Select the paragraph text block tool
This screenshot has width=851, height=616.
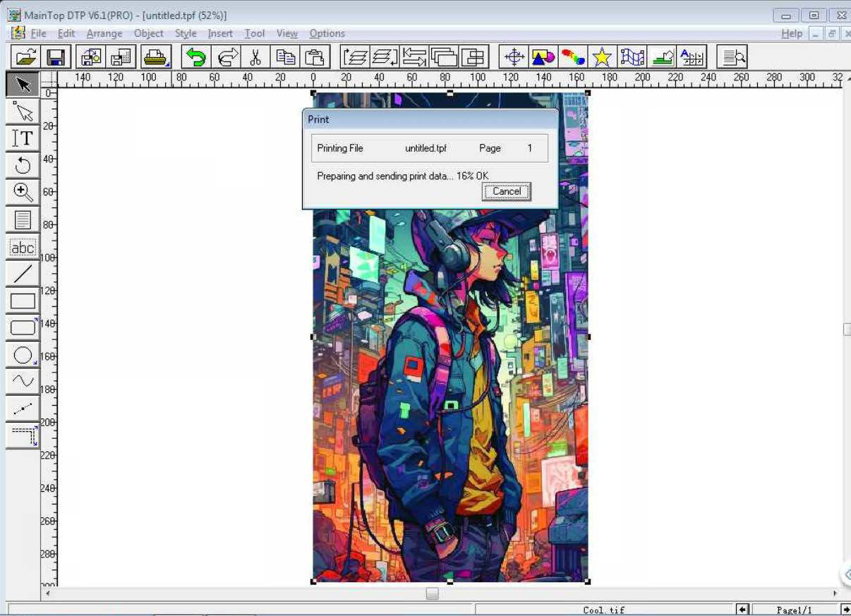click(23, 219)
